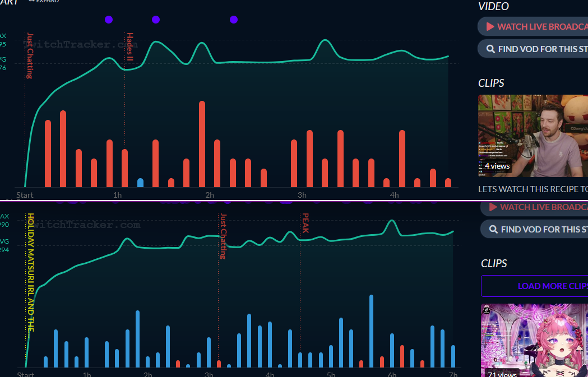The image size is (588, 377).
Task: Click the '4 views' counter on the clip
Action: click(x=497, y=166)
